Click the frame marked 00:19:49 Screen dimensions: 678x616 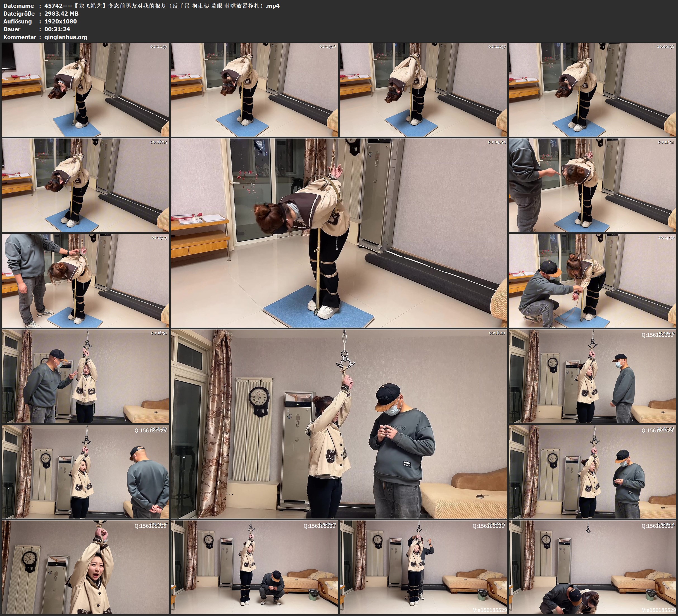coord(592,376)
